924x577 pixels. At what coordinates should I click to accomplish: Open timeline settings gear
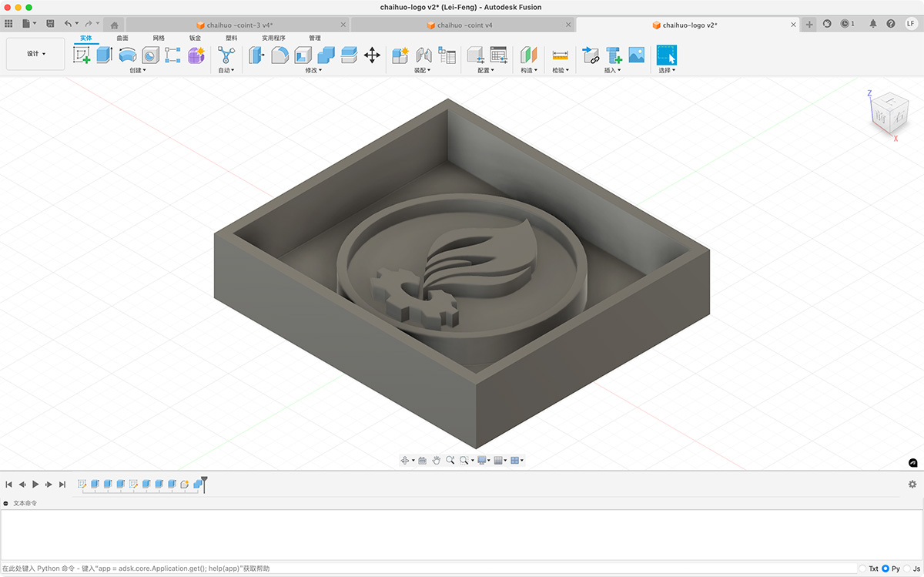(912, 484)
